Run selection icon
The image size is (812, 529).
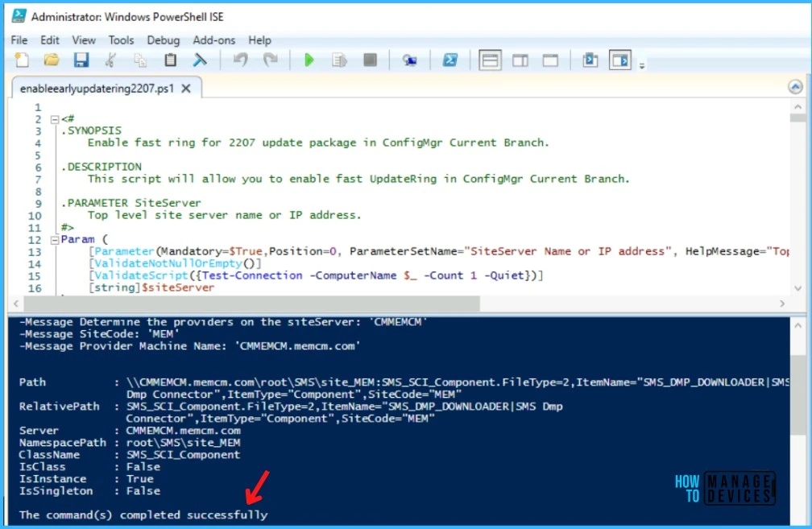(x=339, y=60)
